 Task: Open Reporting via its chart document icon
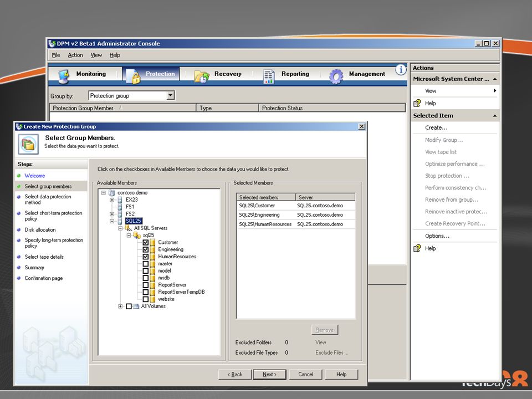pos(268,76)
